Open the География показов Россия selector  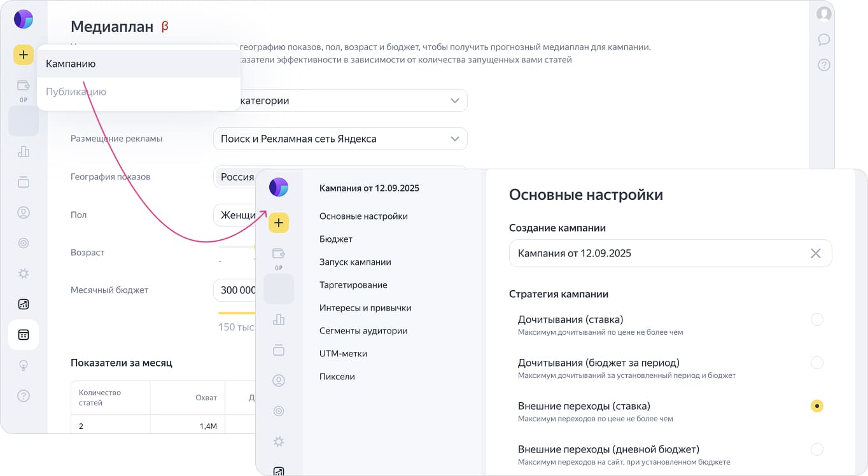pyautogui.click(x=237, y=177)
